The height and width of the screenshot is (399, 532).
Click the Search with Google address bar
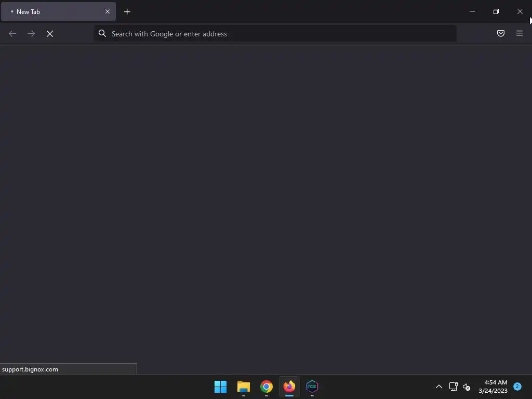click(275, 34)
